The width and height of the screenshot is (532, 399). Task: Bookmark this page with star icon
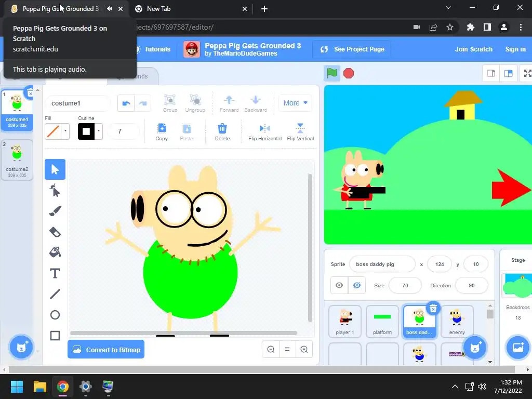pos(449,27)
